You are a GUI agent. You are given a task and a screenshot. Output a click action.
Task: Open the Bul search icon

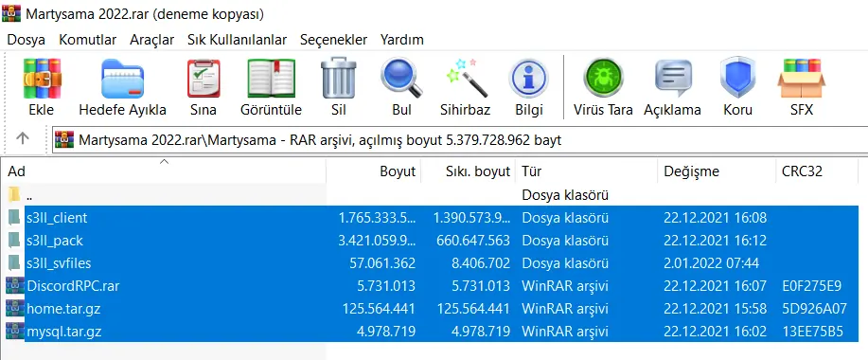401,79
